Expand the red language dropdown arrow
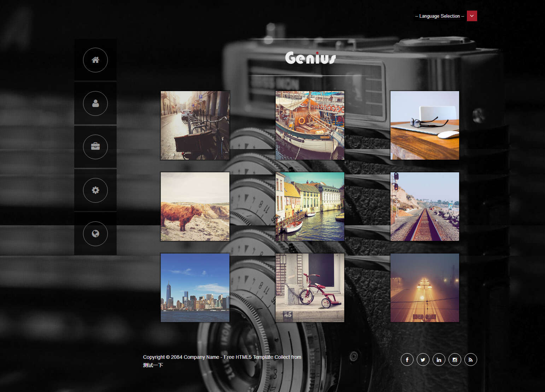 coord(472,16)
